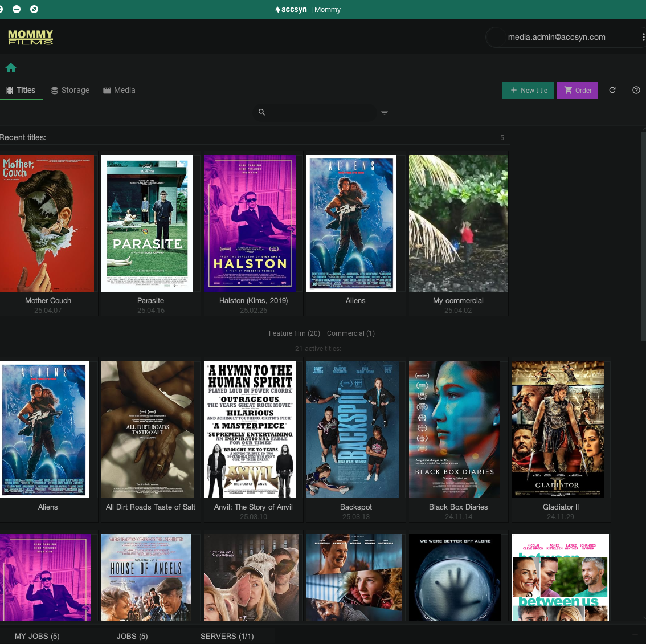Viewport: 646px width, 644px height.
Task: Open We Were Better Off Alone poster
Action: [x=455, y=577]
